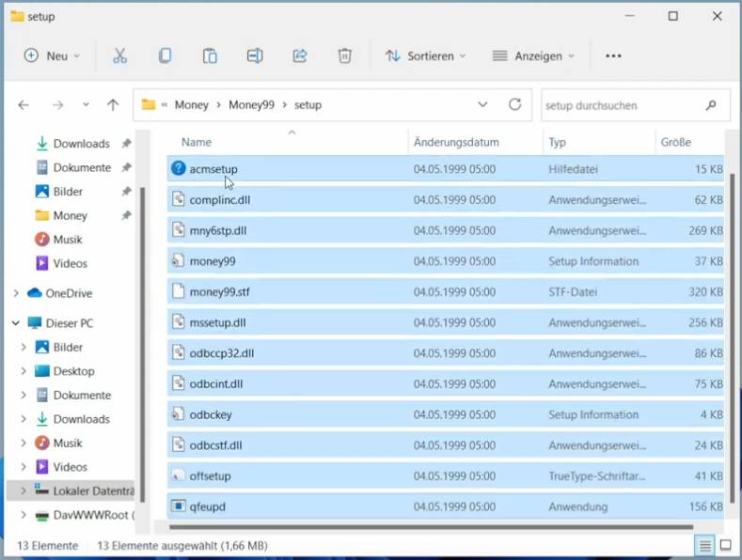Select the odbcint.dll file

point(445,383)
